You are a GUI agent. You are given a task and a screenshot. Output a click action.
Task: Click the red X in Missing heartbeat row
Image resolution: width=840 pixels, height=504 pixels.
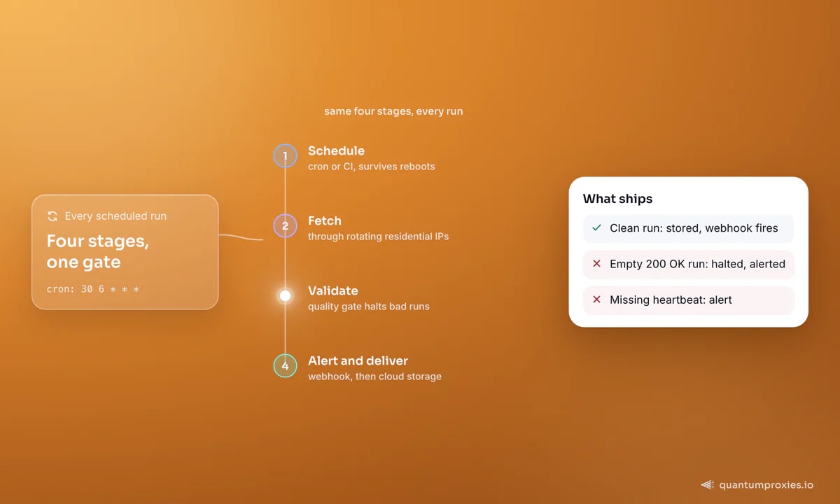tap(597, 300)
